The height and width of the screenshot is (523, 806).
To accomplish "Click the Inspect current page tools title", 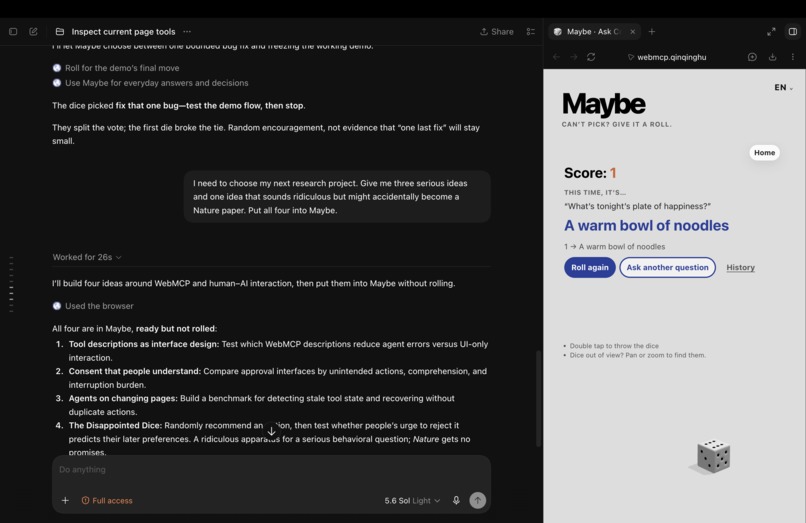I will pos(123,31).
